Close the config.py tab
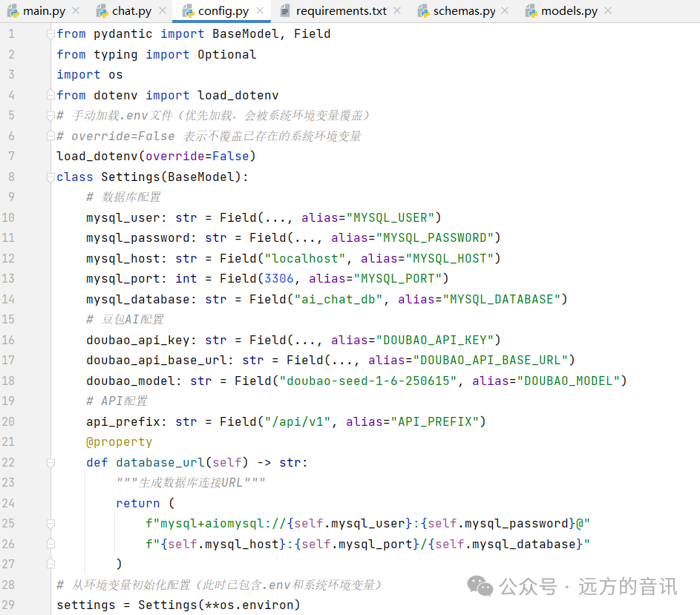The height and width of the screenshot is (615, 700). tap(260, 10)
